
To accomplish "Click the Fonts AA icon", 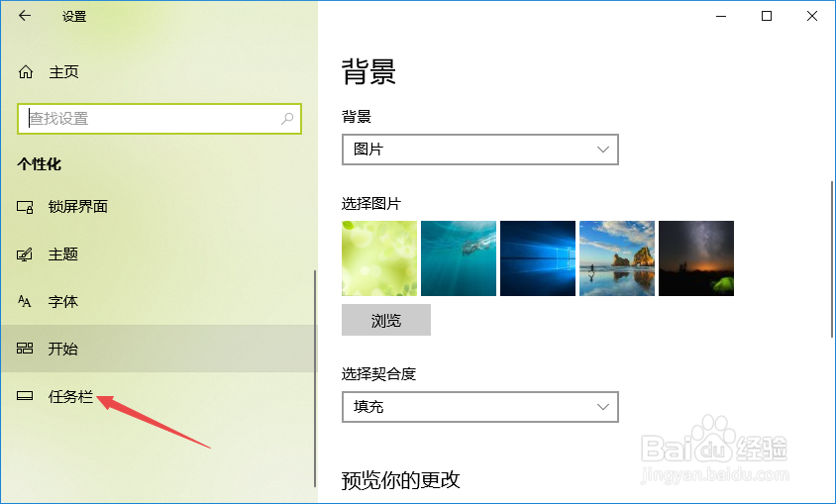I will point(25,302).
